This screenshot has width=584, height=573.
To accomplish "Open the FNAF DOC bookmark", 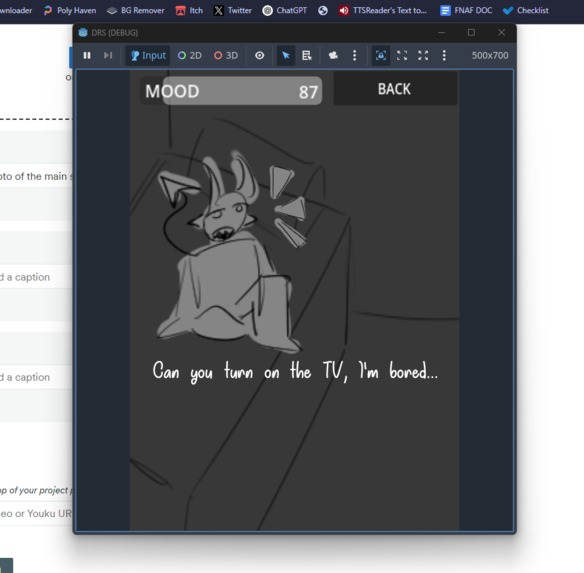I will pyautogui.click(x=466, y=10).
